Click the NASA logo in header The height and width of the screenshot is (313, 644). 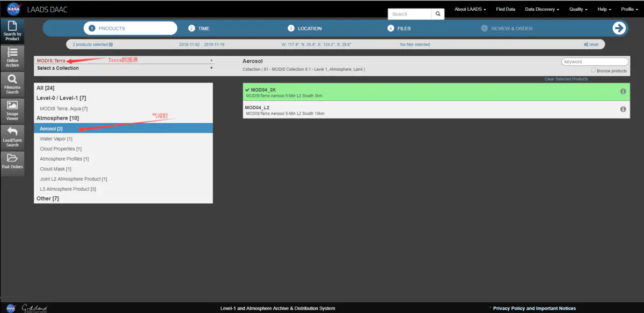(x=14, y=9)
